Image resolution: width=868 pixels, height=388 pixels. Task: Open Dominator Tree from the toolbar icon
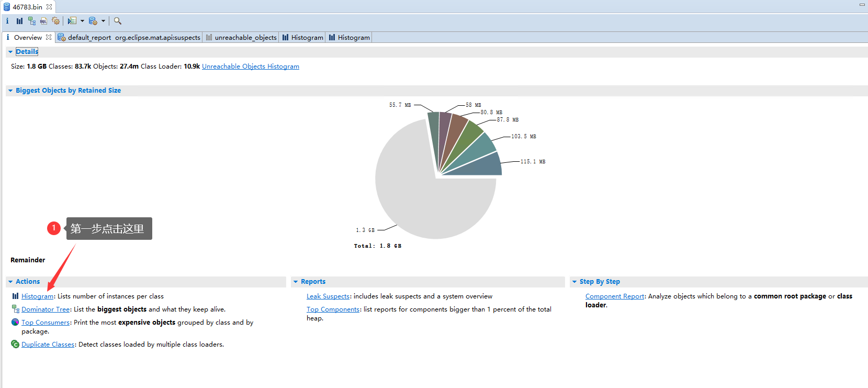(x=32, y=21)
